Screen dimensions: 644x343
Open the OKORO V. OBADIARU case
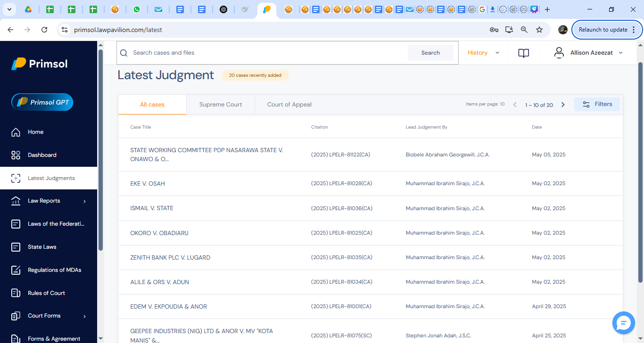coord(159,233)
